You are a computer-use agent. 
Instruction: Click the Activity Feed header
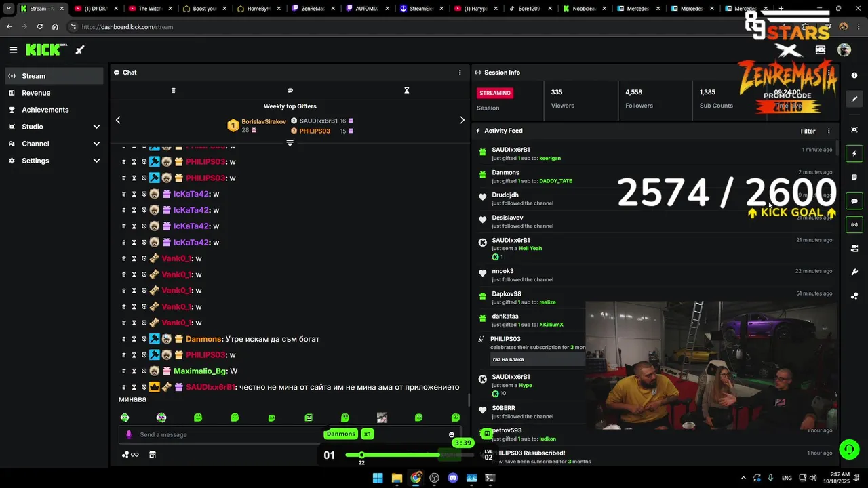(x=503, y=131)
